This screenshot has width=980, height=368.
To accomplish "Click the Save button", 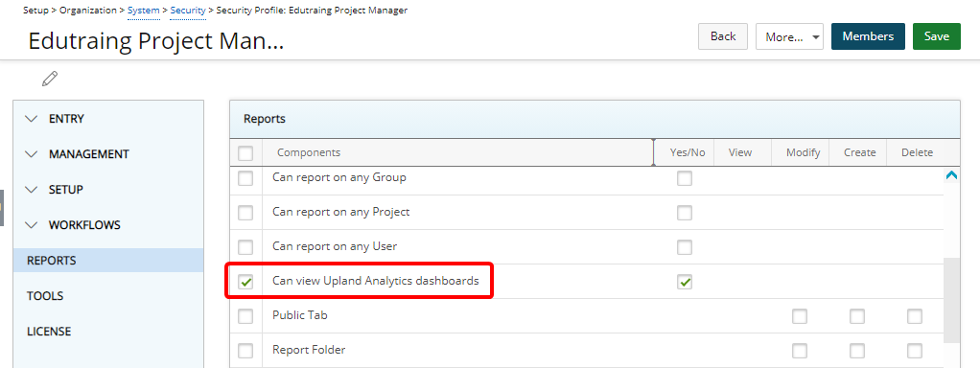I will [937, 36].
